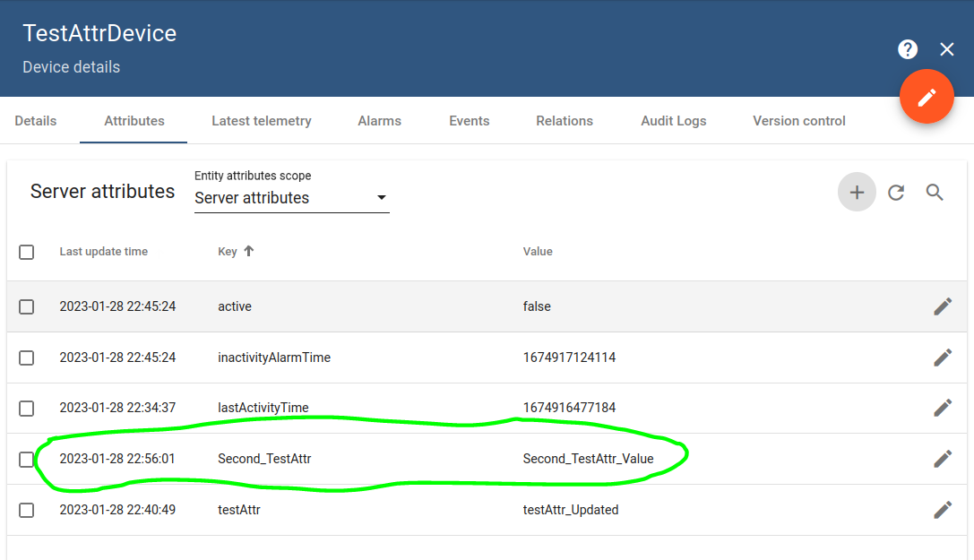Go to the Relations tab
974x560 pixels.
pos(564,120)
